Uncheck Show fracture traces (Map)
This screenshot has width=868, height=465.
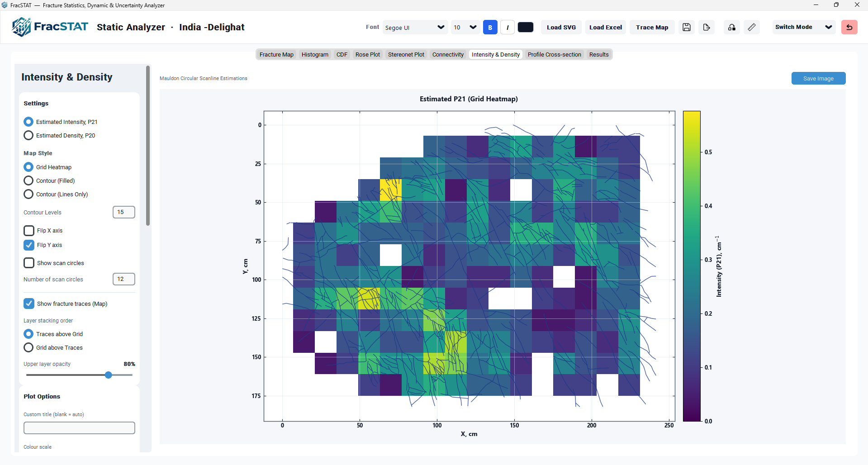coord(29,304)
